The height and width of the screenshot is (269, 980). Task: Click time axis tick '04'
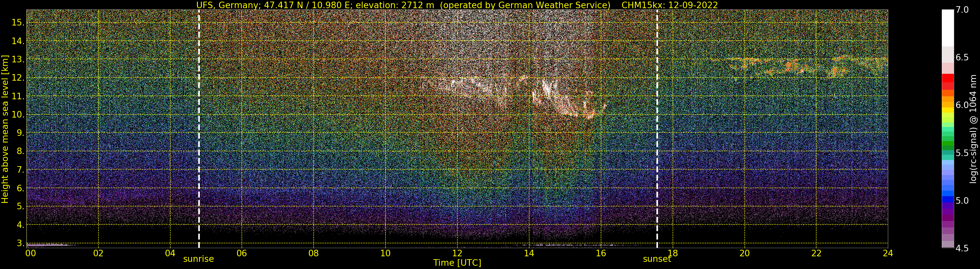(x=170, y=253)
